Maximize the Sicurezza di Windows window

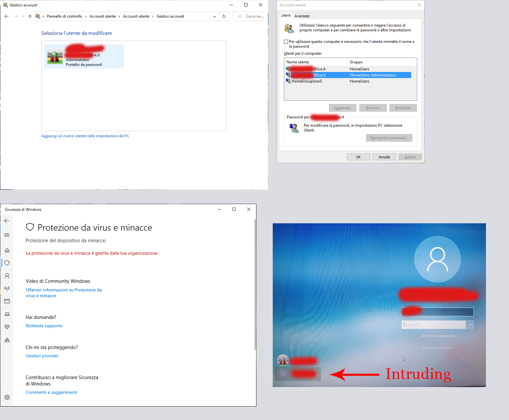[x=234, y=209]
